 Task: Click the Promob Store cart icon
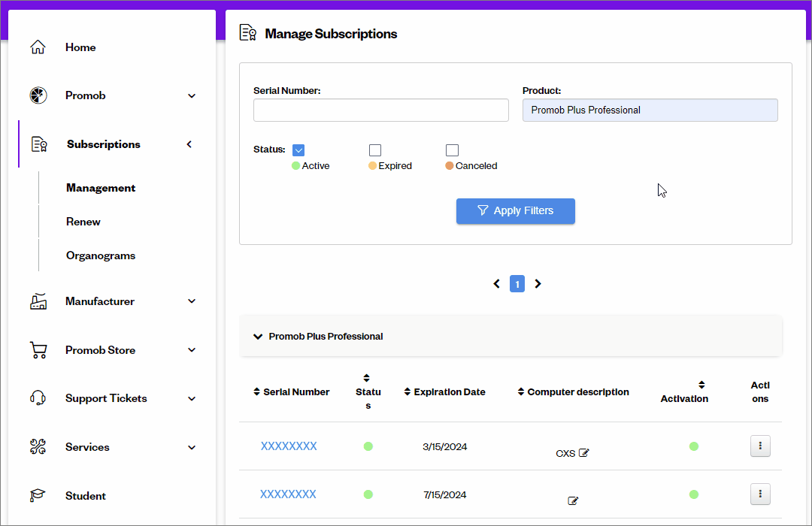coord(38,350)
